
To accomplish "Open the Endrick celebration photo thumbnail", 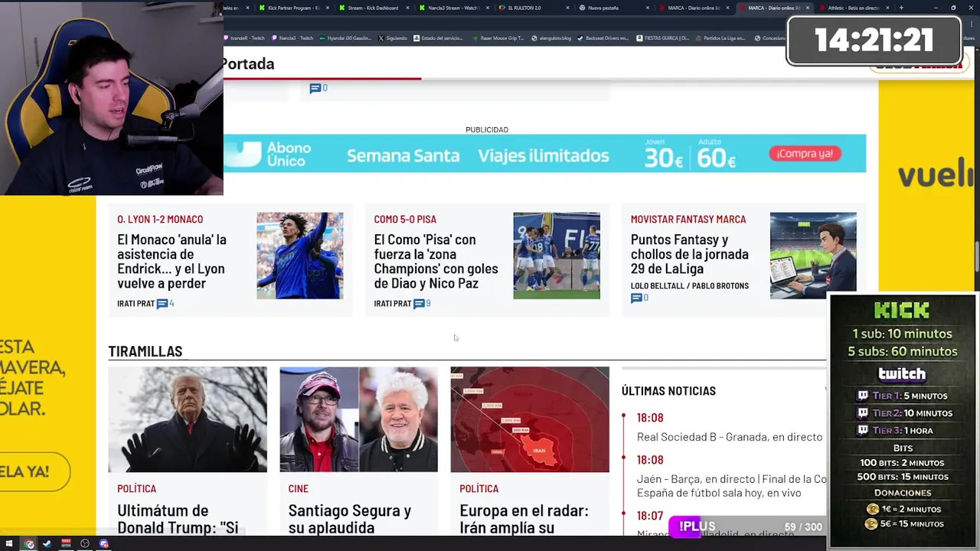I will tap(300, 256).
